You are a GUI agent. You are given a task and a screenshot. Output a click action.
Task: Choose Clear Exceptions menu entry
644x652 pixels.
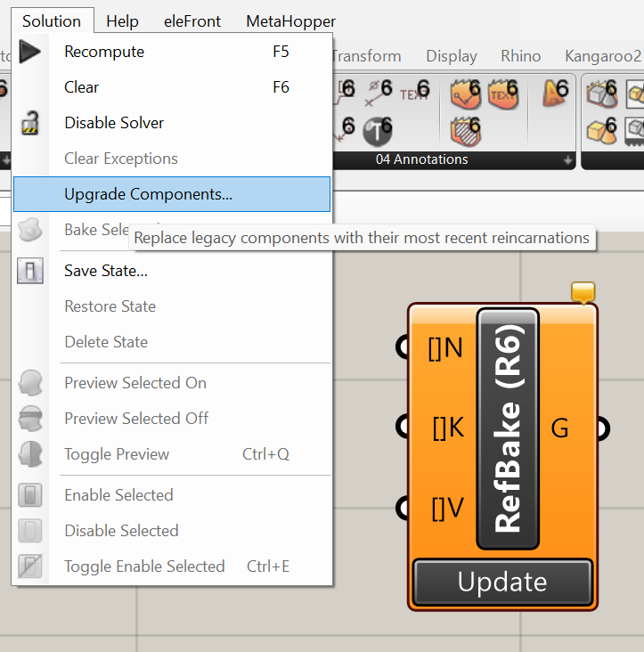[172, 159]
